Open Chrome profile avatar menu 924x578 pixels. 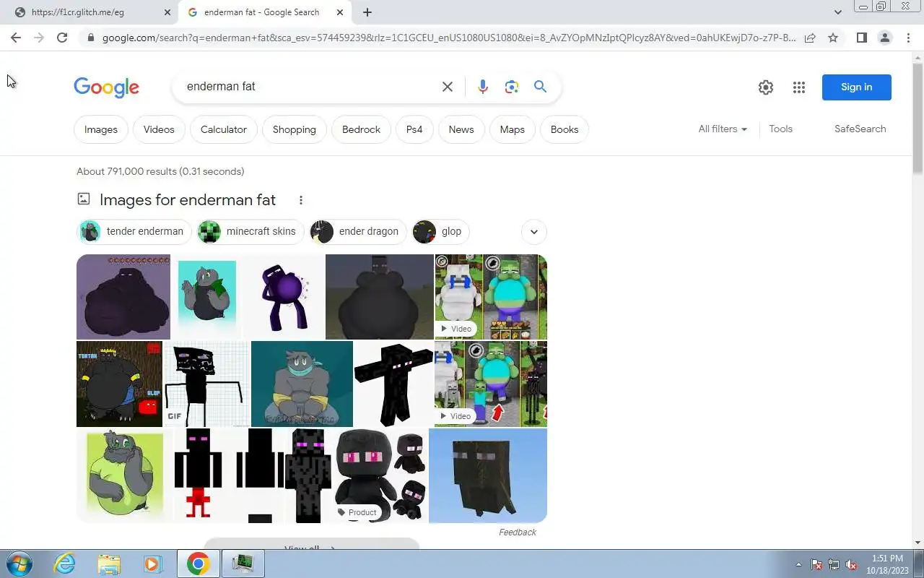884,38
